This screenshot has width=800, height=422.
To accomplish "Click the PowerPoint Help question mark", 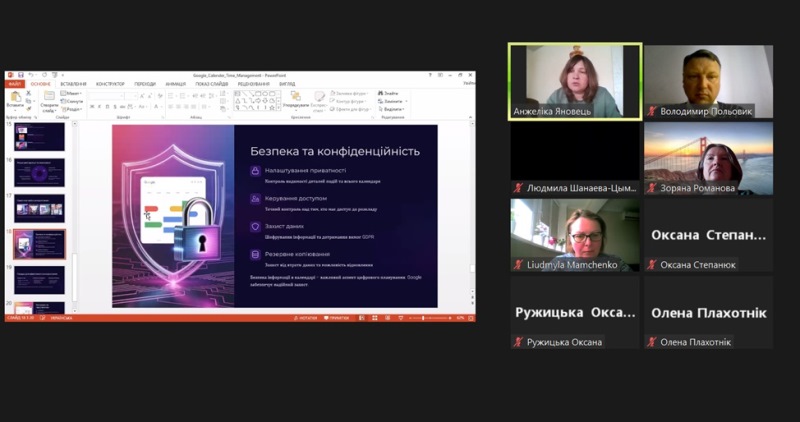I will coord(430,75).
